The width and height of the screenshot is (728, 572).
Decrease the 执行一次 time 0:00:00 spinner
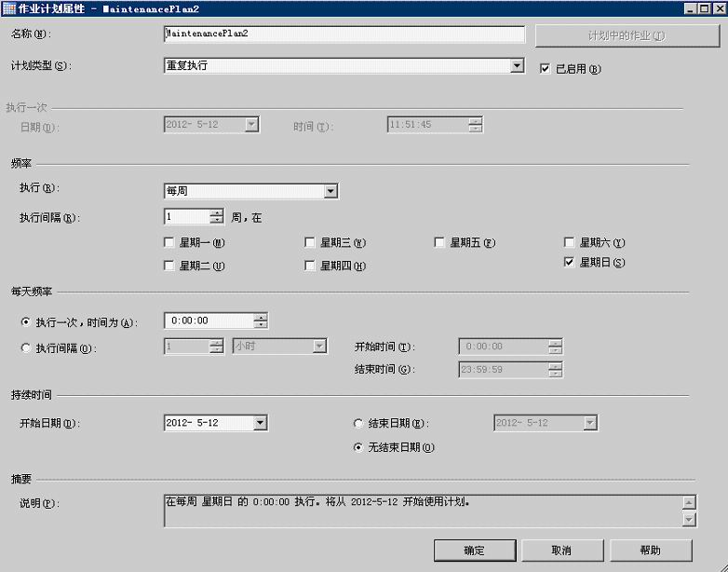pos(261,325)
